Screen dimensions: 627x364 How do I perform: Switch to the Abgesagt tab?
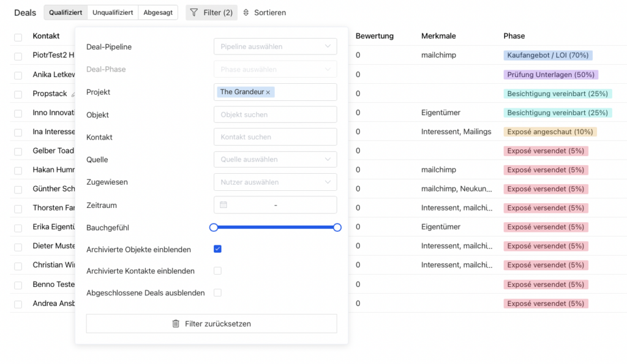point(158,12)
